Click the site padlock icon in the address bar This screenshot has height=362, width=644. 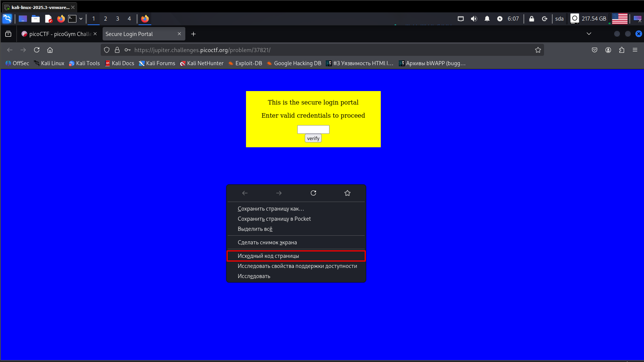[x=117, y=50]
